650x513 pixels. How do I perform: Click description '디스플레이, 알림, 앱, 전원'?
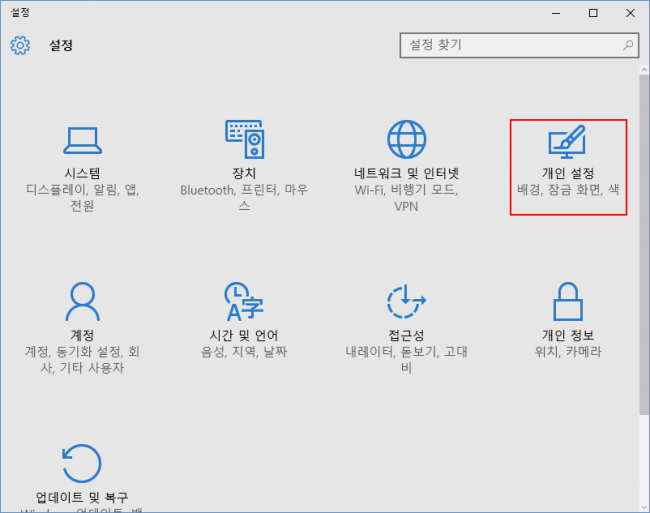click(x=82, y=198)
